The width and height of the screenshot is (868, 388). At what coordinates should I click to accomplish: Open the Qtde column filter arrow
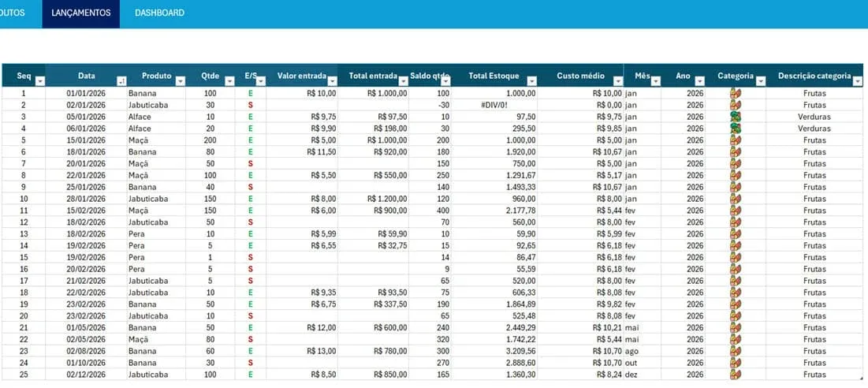pyautogui.click(x=229, y=81)
